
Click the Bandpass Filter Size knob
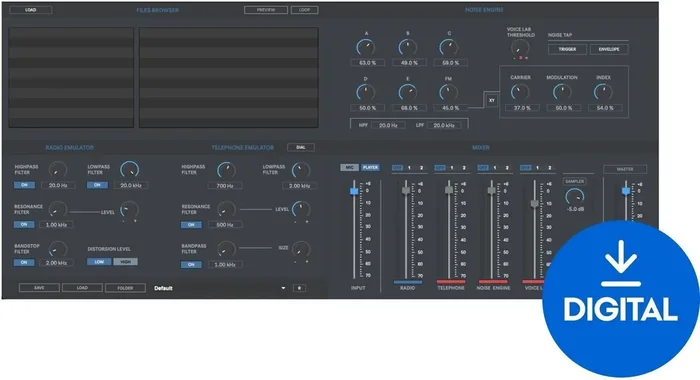[x=301, y=249]
